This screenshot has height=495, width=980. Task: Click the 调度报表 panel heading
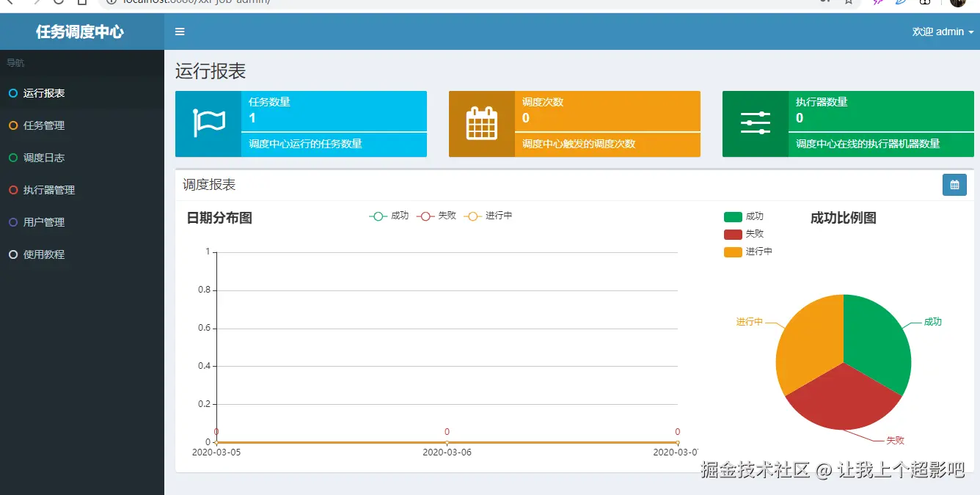[209, 185]
